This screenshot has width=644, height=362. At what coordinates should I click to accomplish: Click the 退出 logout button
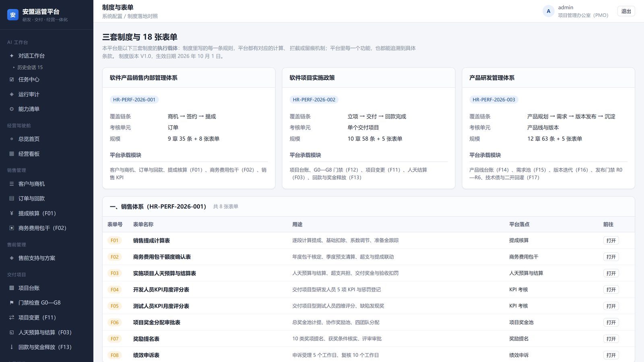pos(626,11)
